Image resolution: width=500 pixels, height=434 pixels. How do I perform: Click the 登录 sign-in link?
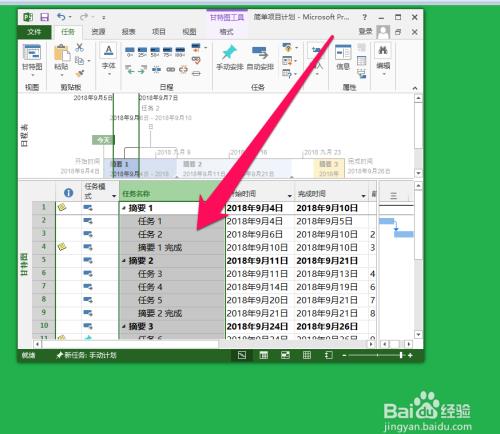(x=365, y=32)
